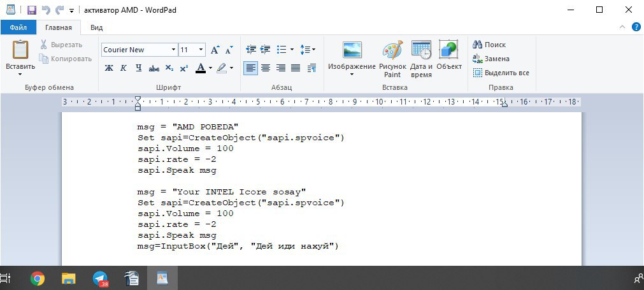The height and width of the screenshot is (290, 644).
Task: Click the WordPad taskbar button
Action: tap(162, 279)
